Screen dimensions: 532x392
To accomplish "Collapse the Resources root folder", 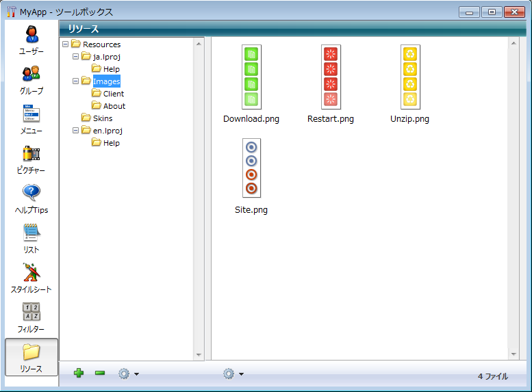I will coord(66,44).
